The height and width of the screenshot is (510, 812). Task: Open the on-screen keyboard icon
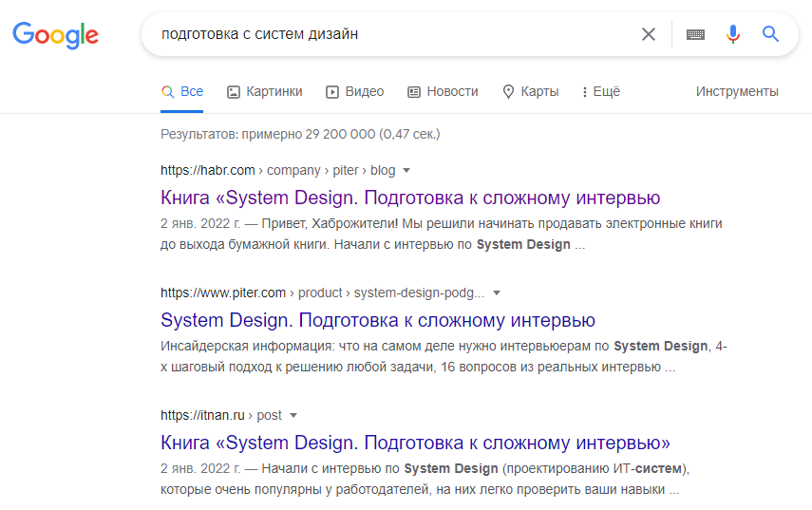(695, 35)
